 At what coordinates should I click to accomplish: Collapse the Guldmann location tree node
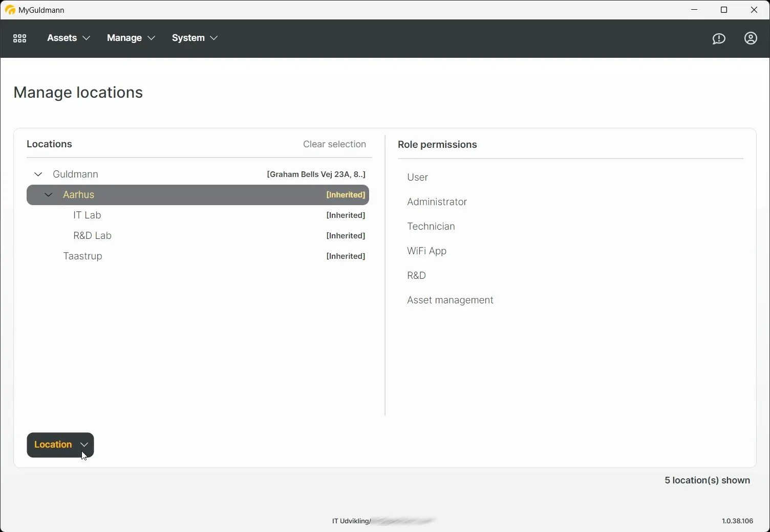tap(38, 174)
